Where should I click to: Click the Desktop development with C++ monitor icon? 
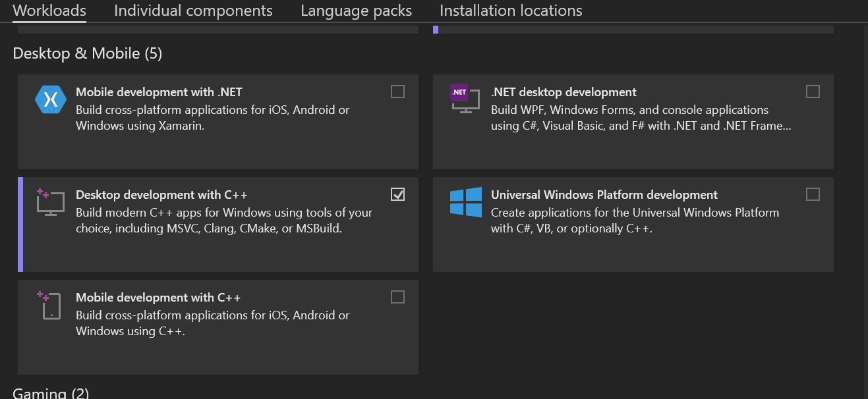point(50,202)
